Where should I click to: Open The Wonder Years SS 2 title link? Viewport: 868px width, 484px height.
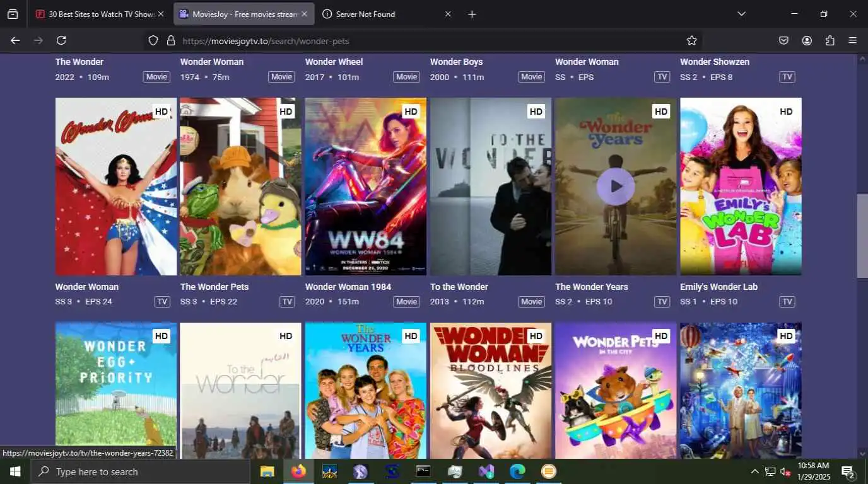592,287
